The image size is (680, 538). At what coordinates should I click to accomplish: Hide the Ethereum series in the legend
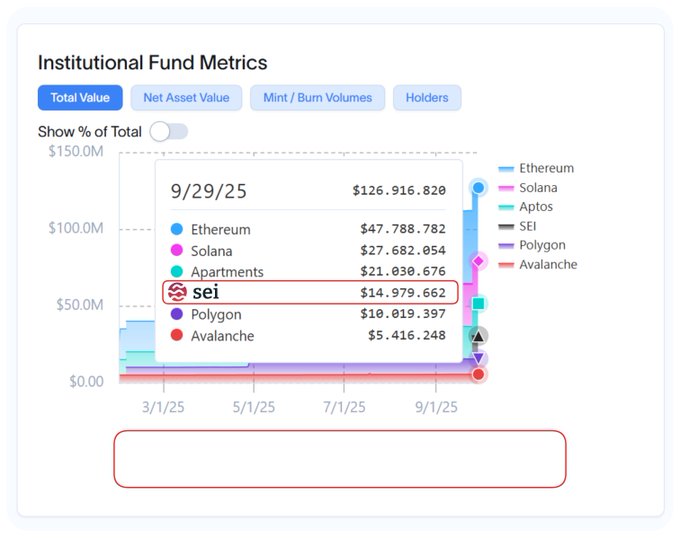click(536, 168)
